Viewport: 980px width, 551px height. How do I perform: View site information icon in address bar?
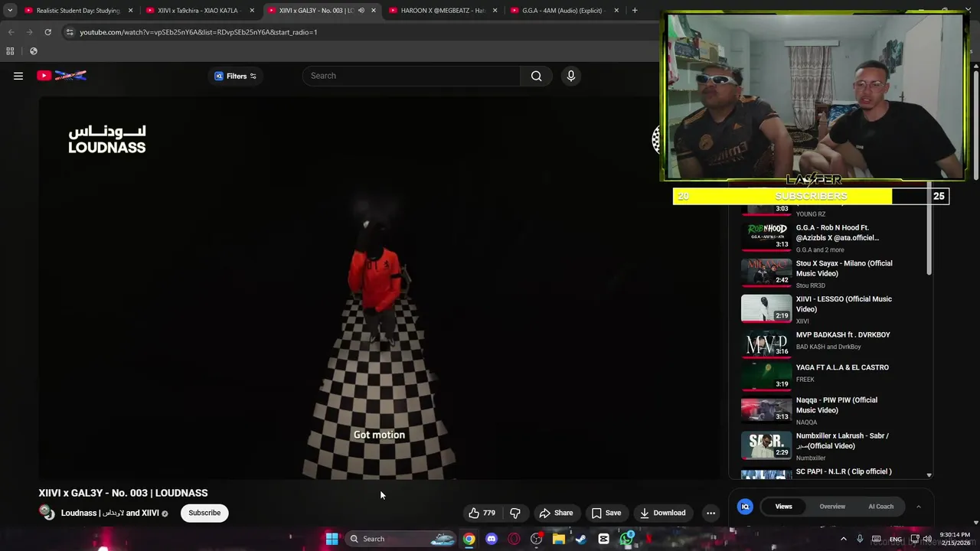coord(70,32)
